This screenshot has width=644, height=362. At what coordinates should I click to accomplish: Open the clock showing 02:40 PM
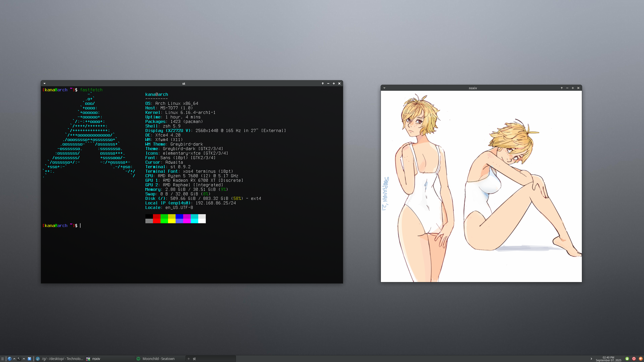608,359
